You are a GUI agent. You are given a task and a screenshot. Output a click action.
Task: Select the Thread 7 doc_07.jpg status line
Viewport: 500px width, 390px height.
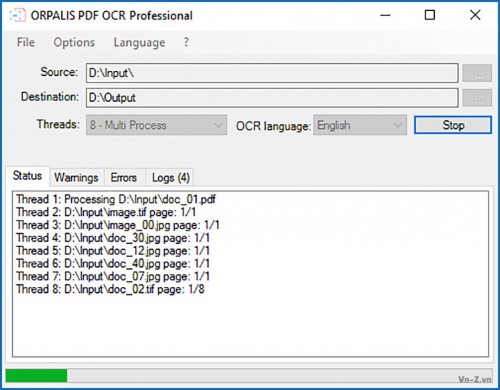point(113,276)
